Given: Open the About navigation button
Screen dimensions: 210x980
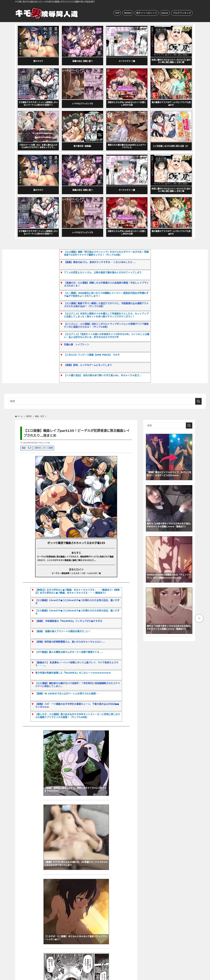Looking at the screenshot, I should pos(165,13).
